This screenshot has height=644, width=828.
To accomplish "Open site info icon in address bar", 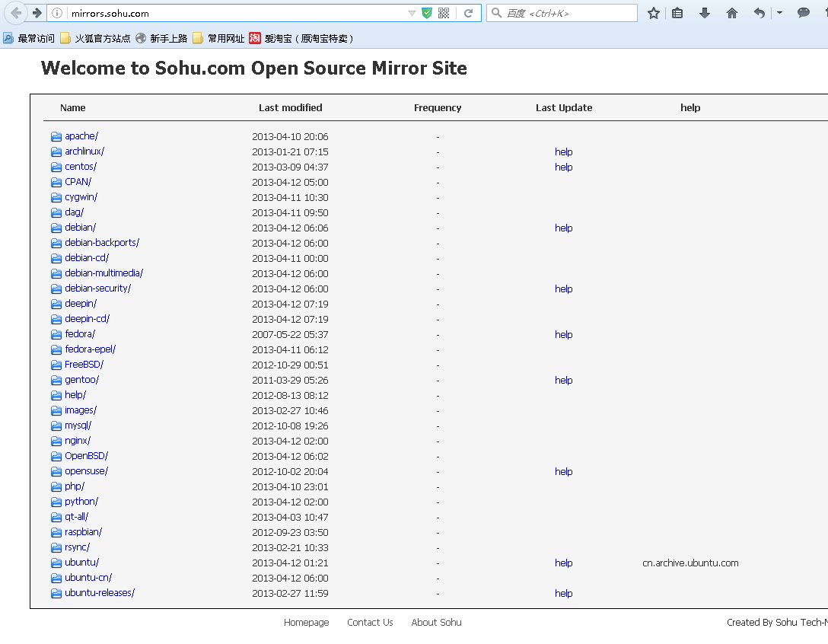I will (x=57, y=13).
